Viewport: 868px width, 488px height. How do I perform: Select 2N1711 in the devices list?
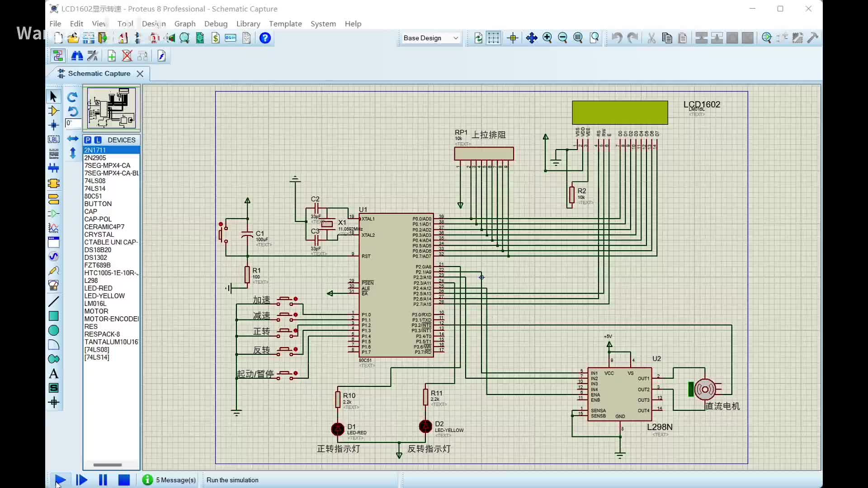(111, 150)
